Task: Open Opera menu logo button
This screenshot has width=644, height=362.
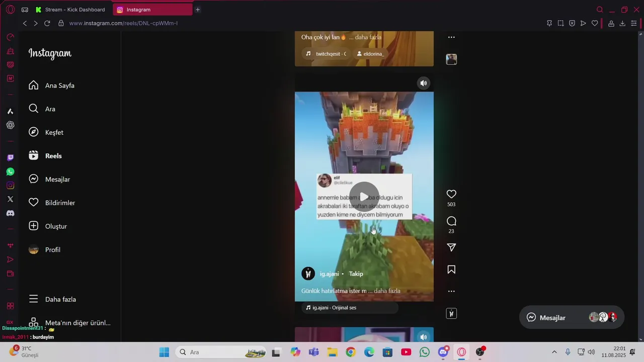Action: click(11, 10)
